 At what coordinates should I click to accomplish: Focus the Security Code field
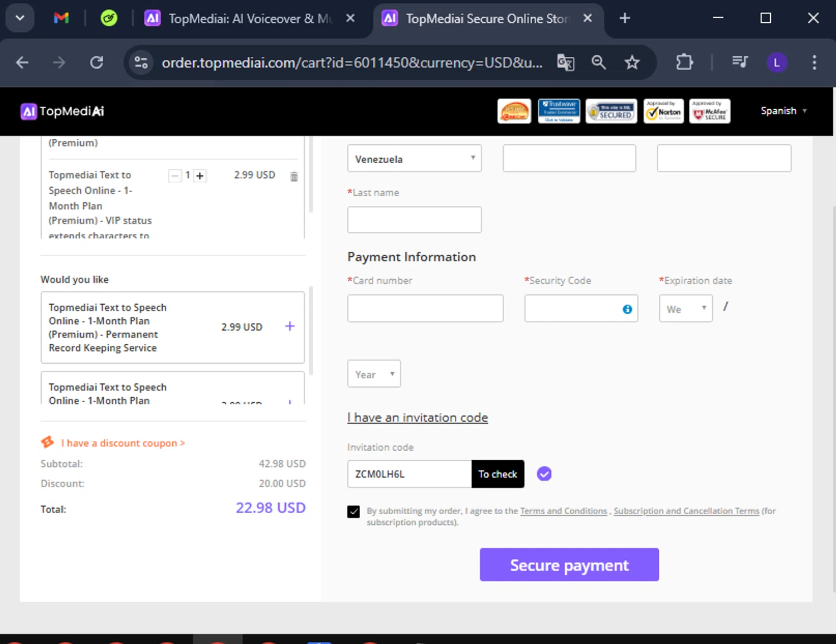(x=581, y=309)
